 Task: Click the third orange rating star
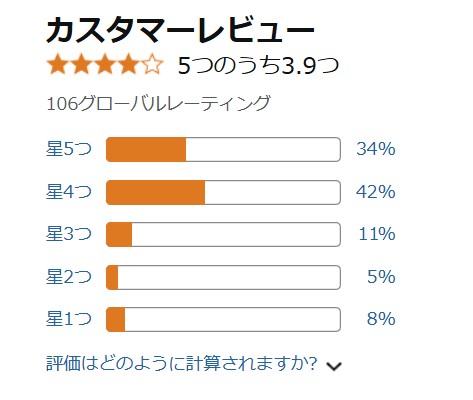click(105, 65)
